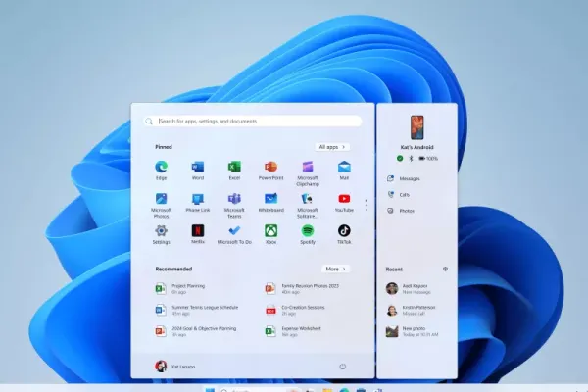Click the search magnifier icon
Viewport: 588px width, 392px height.
[149, 122]
